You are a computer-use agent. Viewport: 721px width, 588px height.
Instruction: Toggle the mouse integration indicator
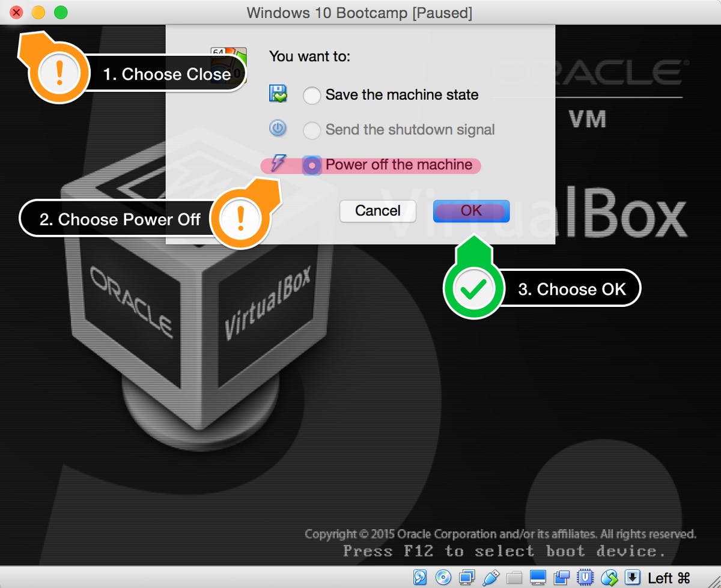pos(609,578)
